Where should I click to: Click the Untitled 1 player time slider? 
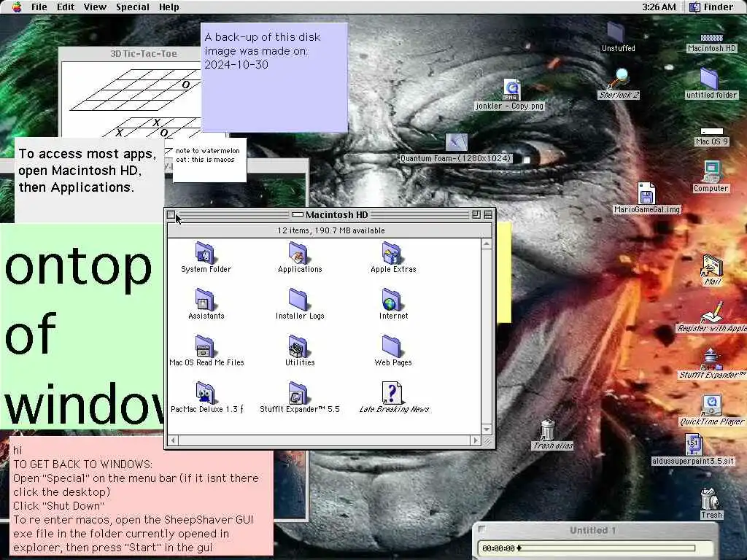(606, 548)
